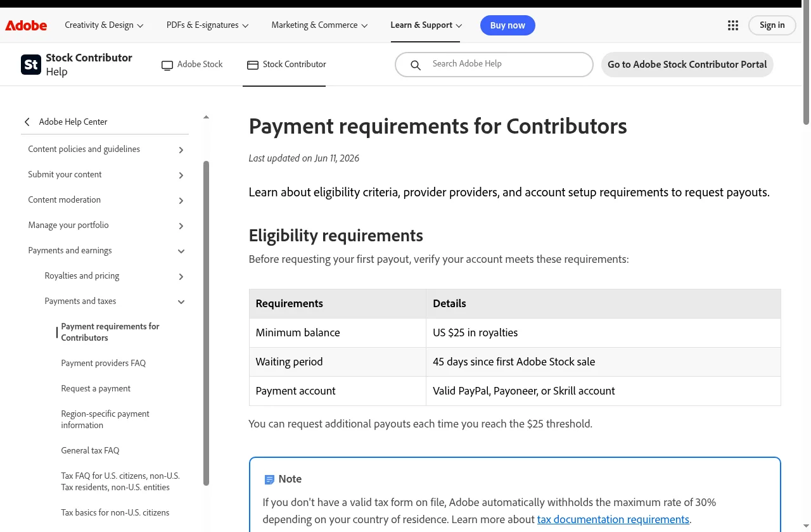The width and height of the screenshot is (811, 532).
Task: Focus the Search Adobe Help field
Action: (494, 65)
